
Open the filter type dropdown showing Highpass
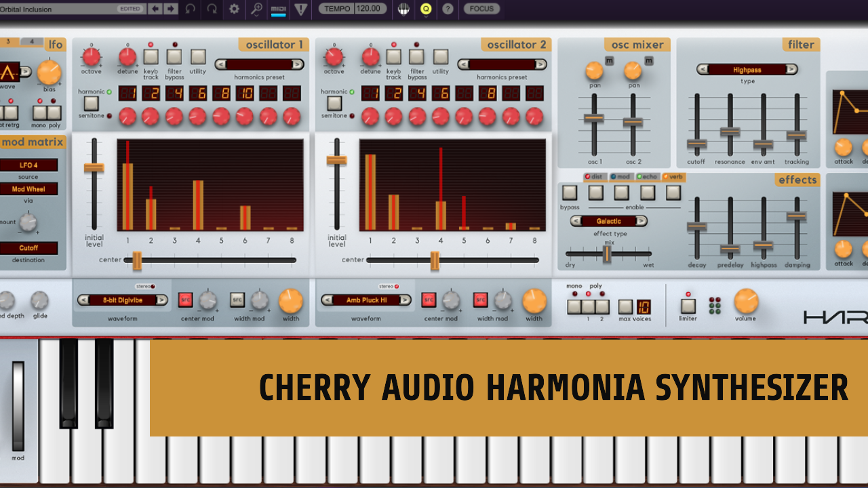tap(748, 68)
